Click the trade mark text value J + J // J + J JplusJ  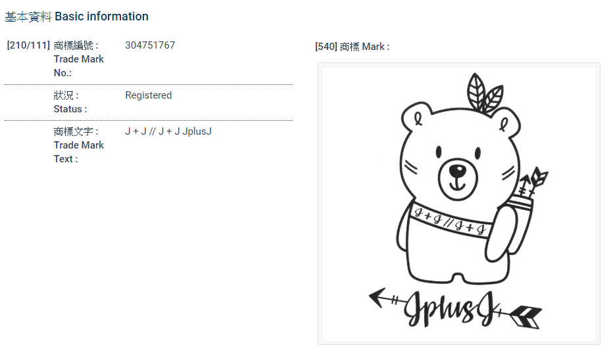[x=168, y=131]
